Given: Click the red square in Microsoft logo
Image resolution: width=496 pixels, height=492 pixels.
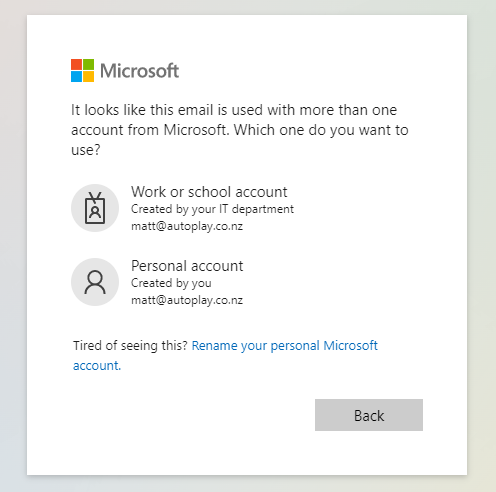Looking at the screenshot, I should pos(76,64).
